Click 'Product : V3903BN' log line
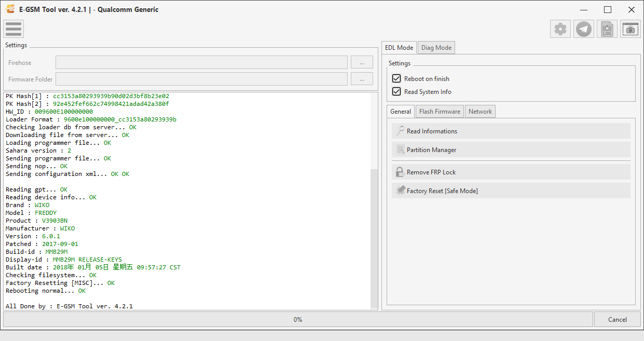The height and width of the screenshot is (341, 644). point(36,221)
